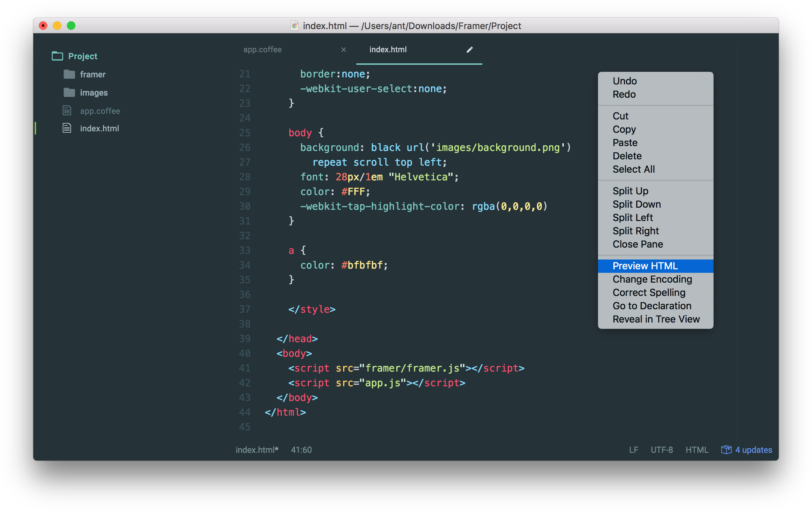Select index.html in the tree view
This screenshot has width=812, height=512.
pos(99,128)
